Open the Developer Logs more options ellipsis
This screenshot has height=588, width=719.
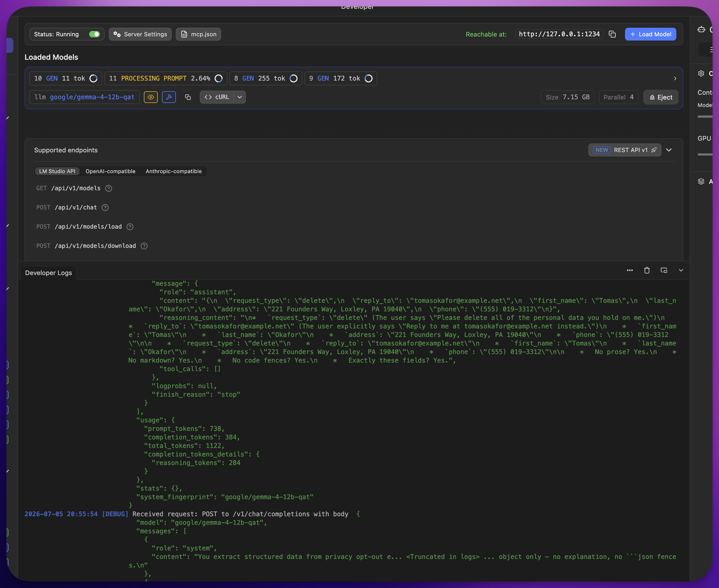[x=630, y=270]
